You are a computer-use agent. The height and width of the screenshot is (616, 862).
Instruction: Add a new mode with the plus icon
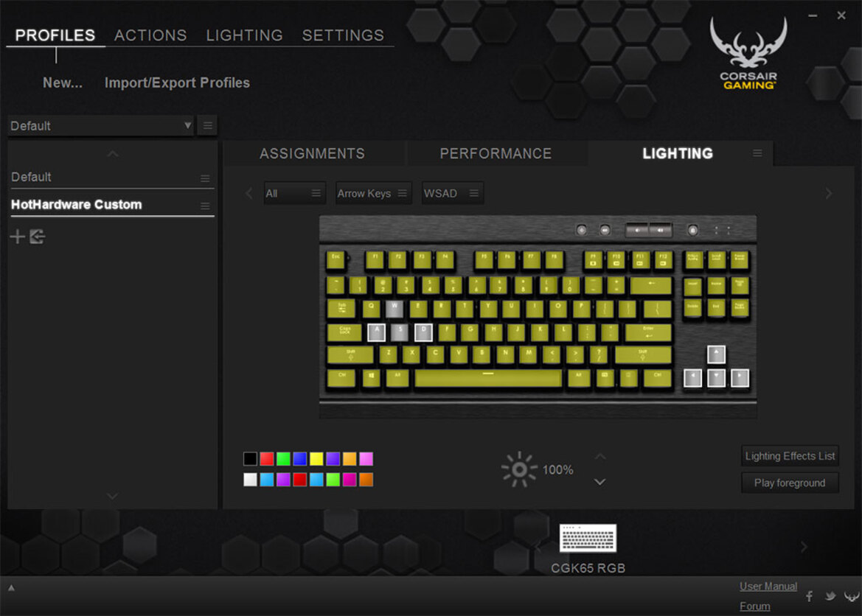pyautogui.click(x=18, y=237)
